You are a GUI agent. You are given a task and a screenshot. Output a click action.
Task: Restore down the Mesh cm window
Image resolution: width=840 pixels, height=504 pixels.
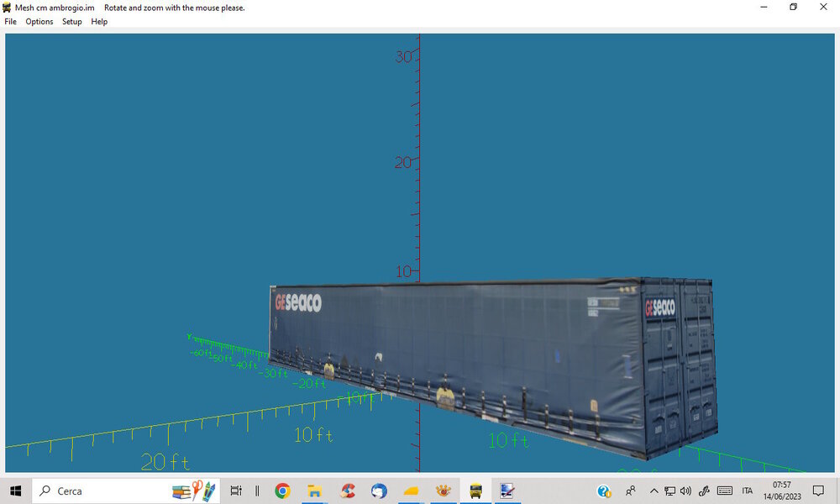(x=794, y=7)
